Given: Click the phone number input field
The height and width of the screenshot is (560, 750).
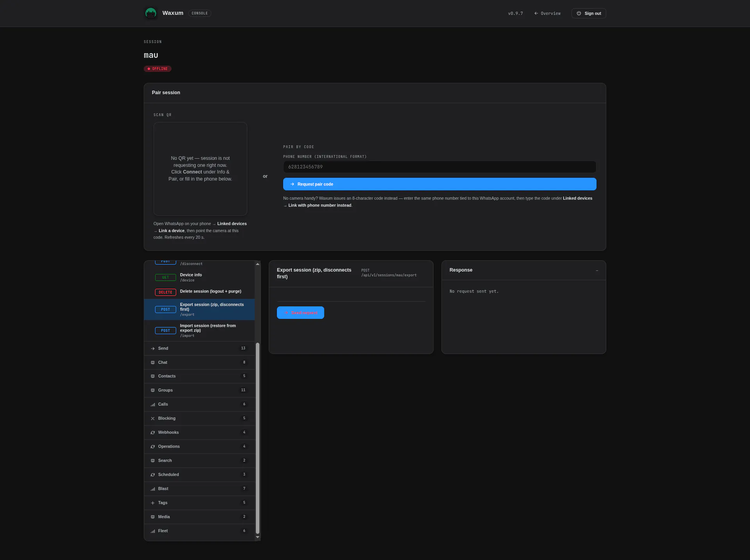Looking at the screenshot, I should [439, 167].
